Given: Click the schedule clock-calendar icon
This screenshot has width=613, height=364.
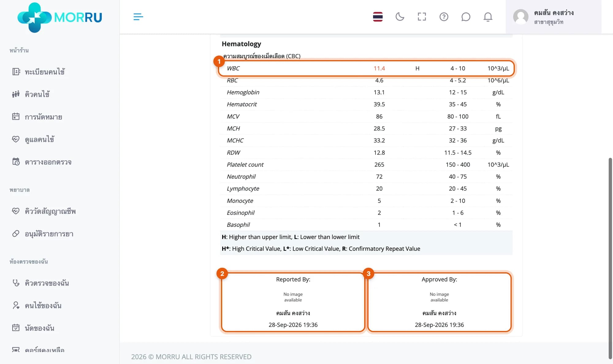Looking at the screenshot, I should pyautogui.click(x=16, y=161).
